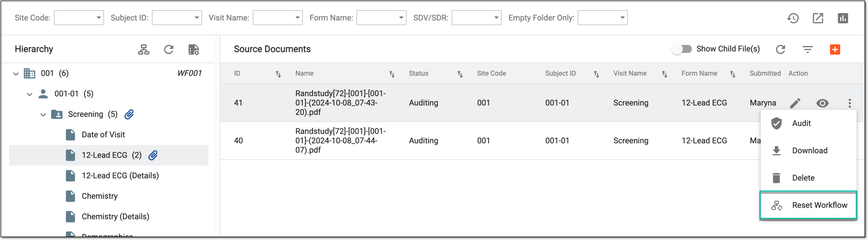This screenshot has width=868, height=240.
Task: Open the Empty Folder Only dropdown
Action: [x=602, y=18]
